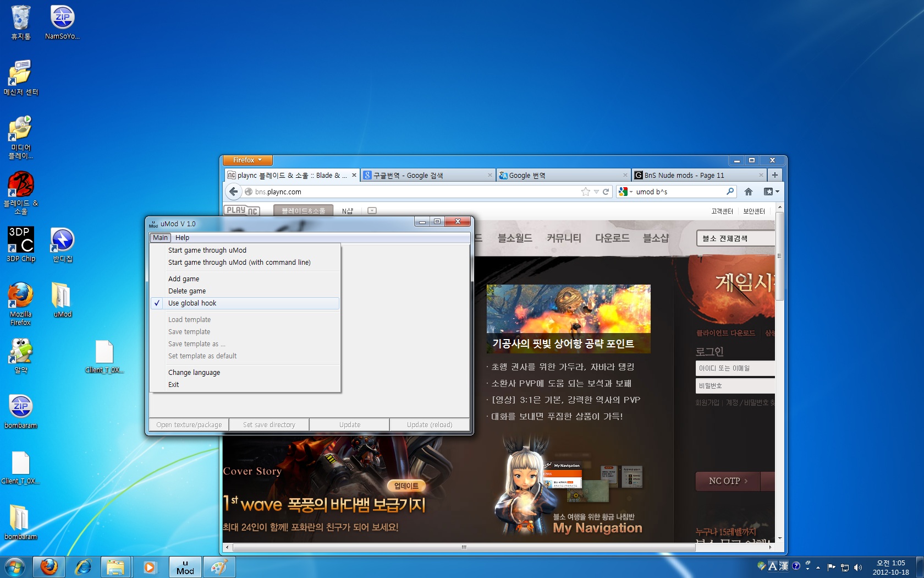Click the bookmark star in address bar

(585, 192)
